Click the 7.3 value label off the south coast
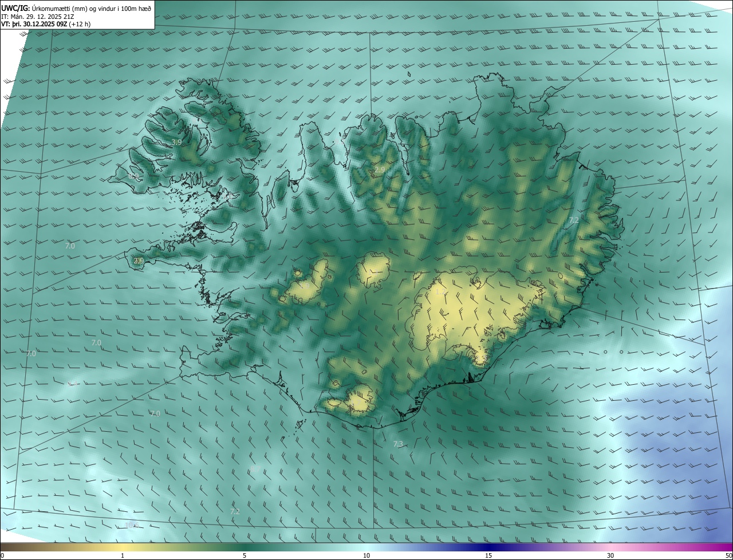 398,444
